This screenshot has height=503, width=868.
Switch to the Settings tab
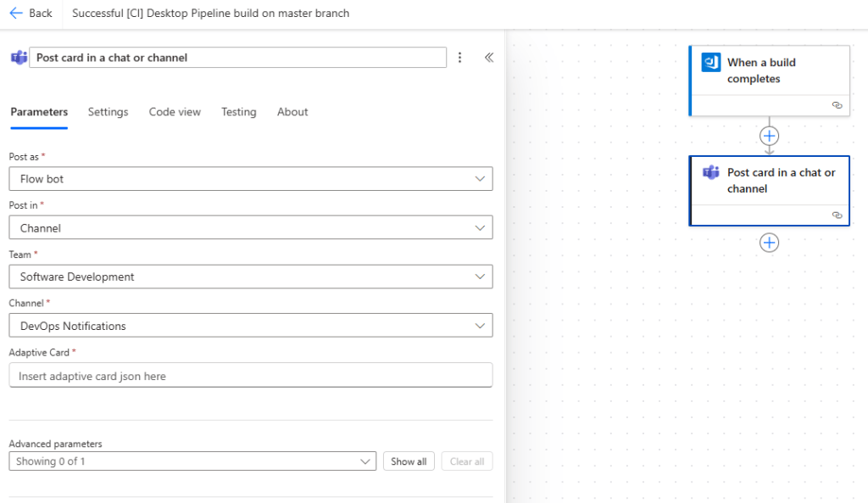click(108, 112)
